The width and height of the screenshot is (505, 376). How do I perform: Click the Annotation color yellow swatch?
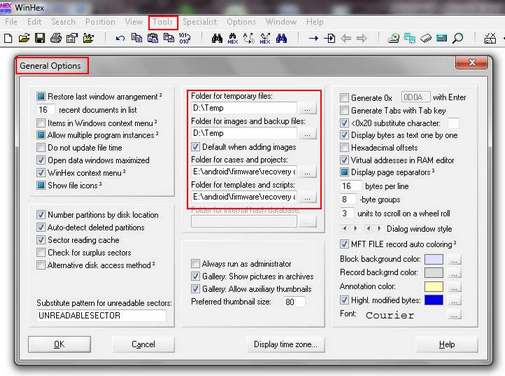[434, 287]
